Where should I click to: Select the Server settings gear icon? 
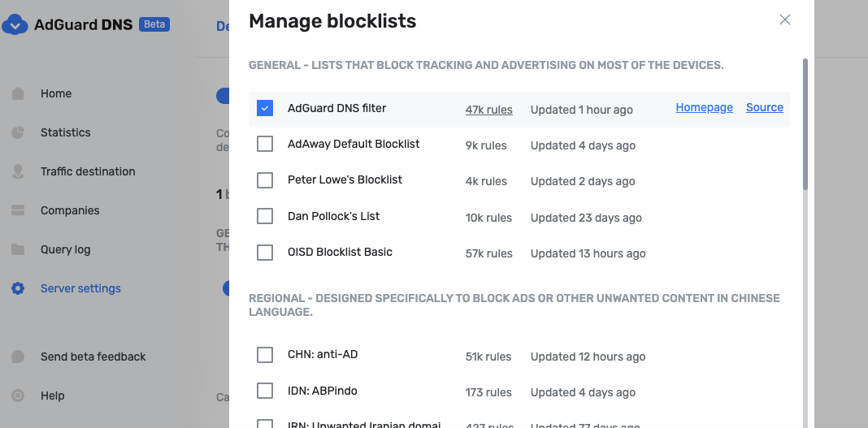(18, 288)
